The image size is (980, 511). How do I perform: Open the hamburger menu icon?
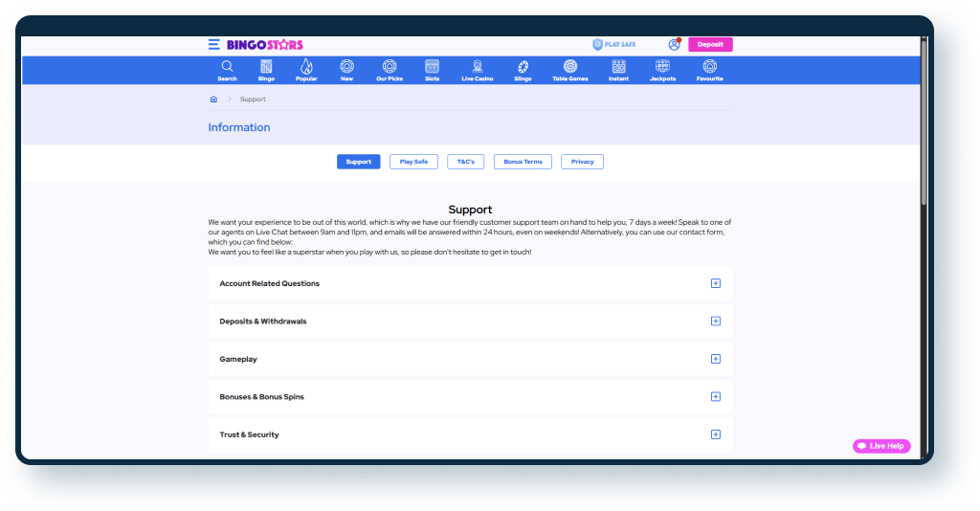pos(213,45)
